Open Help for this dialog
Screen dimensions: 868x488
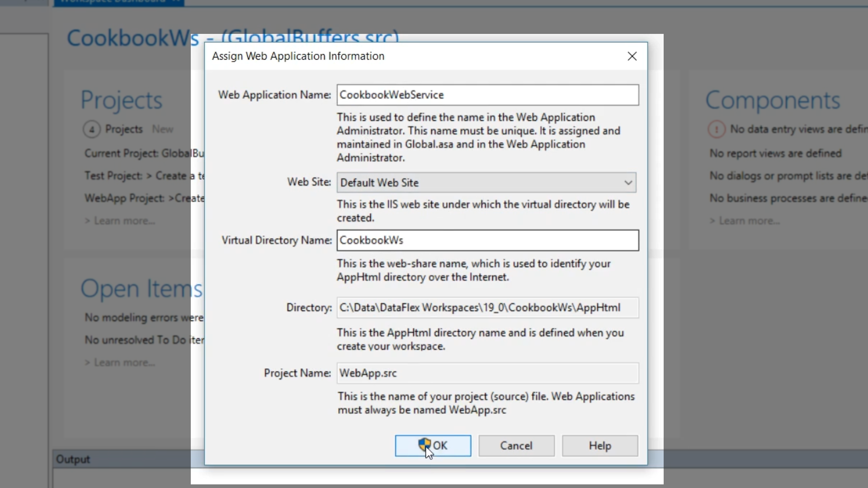click(599, 446)
